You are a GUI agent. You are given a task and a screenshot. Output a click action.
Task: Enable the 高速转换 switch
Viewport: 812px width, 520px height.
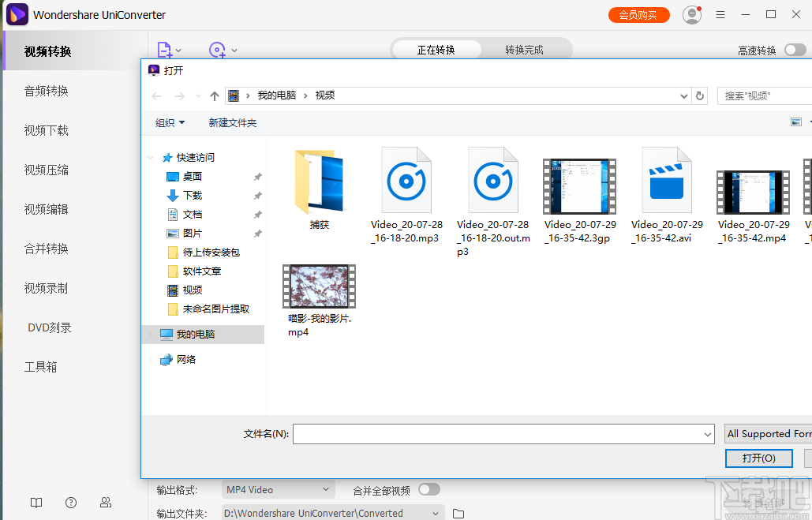[x=795, y=48]
